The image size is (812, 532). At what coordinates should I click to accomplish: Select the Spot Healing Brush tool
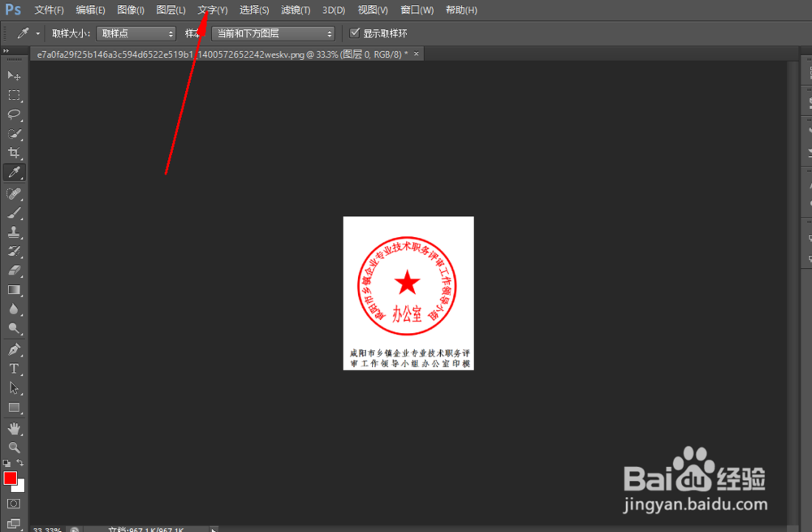14,193
